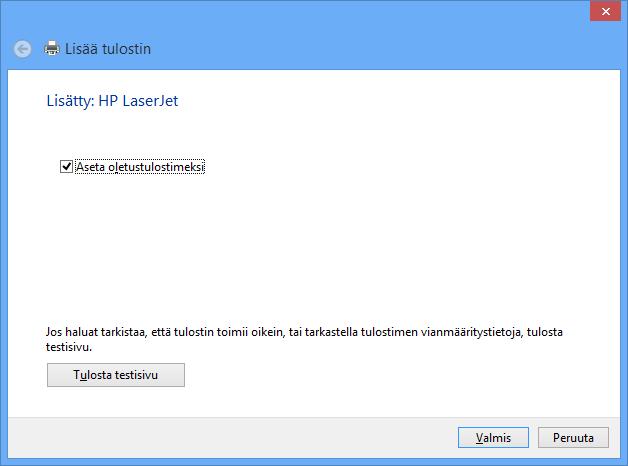
Task: Click the Tulosta testisivu button
Action: click(116, 375)
